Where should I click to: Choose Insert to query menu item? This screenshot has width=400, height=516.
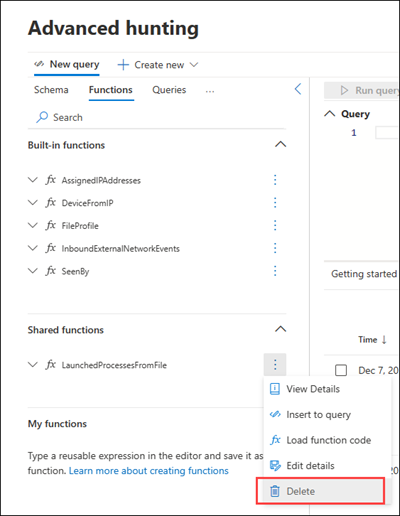[326, 415]
